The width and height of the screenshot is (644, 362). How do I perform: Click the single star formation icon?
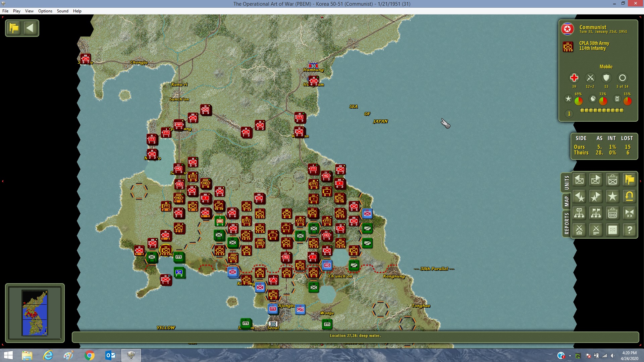613,197
